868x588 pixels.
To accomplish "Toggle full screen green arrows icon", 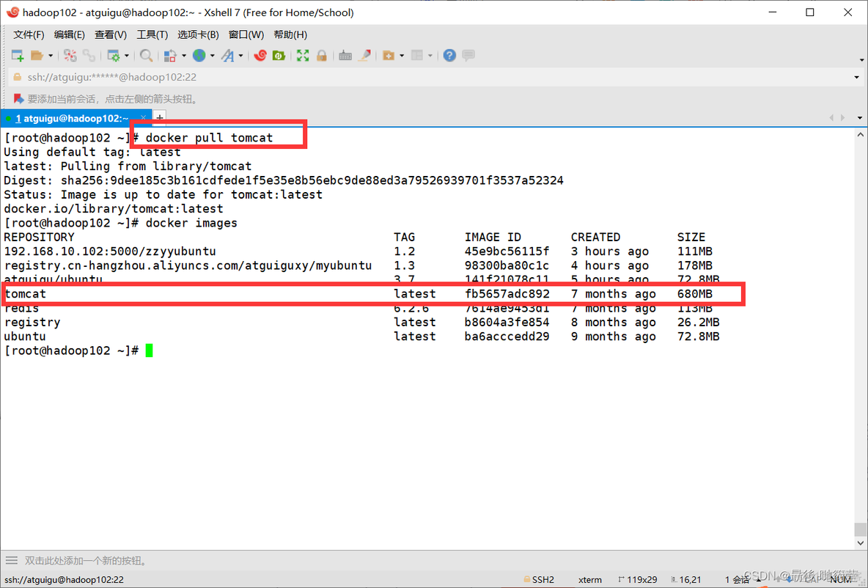I will coord(303,56).
